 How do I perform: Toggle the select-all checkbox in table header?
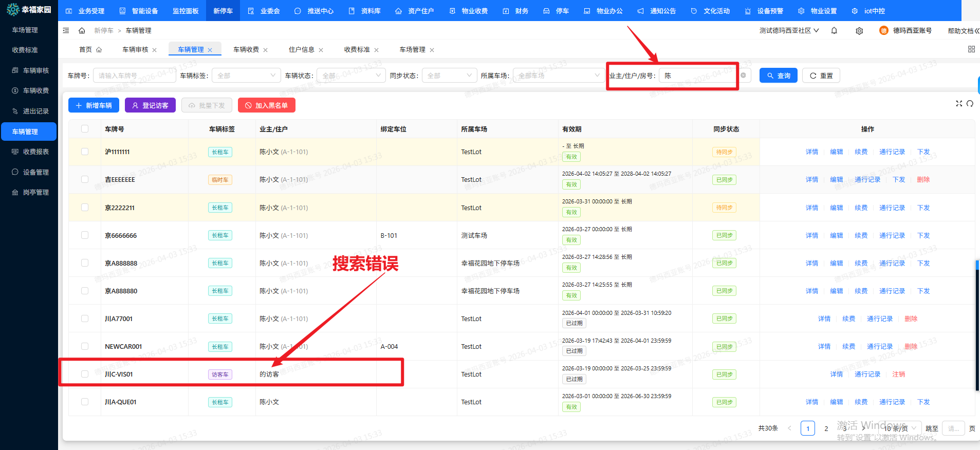point(85,129)
